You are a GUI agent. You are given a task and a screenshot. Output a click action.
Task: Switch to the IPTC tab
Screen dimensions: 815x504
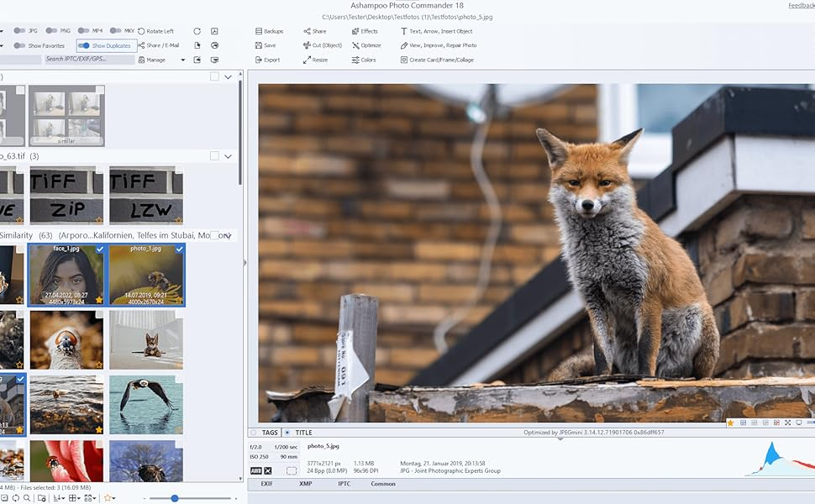pyautogui.click(x=344, y=484)
